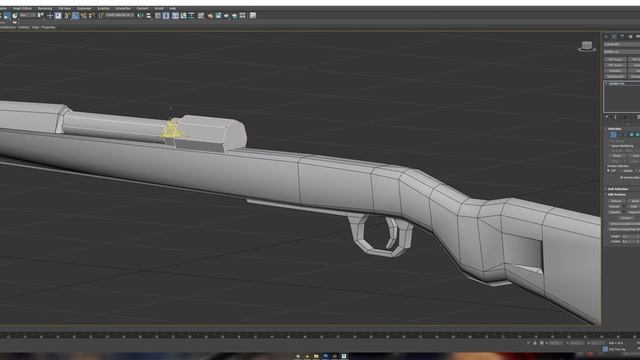Click the Pin Stack icon
The image size is (640, 360).
pos(607,117)
